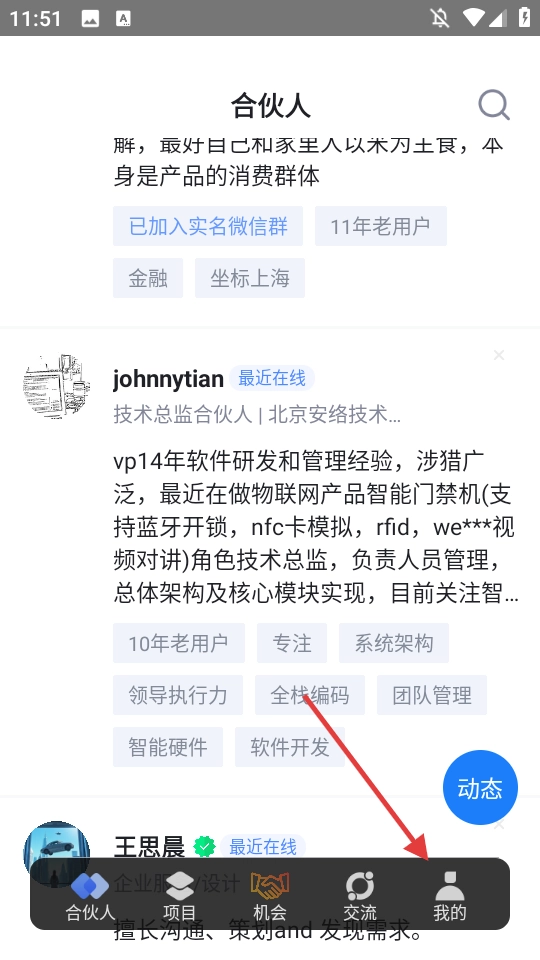Tap the blue 动态 floating button
Image resolution: width=540 pixels, height=960 pixels.
480,787
